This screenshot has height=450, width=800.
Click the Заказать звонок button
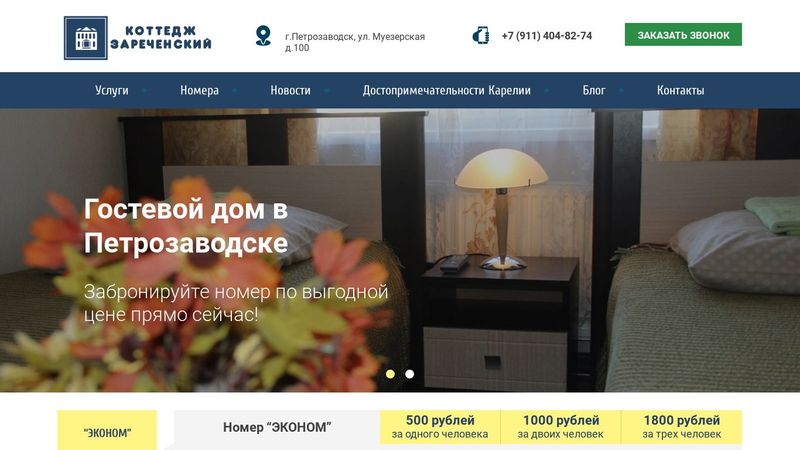coord(683,35)
